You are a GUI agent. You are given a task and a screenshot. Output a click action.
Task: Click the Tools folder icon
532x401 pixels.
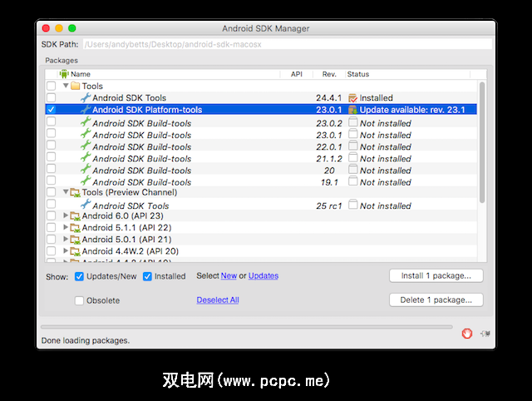75,86
